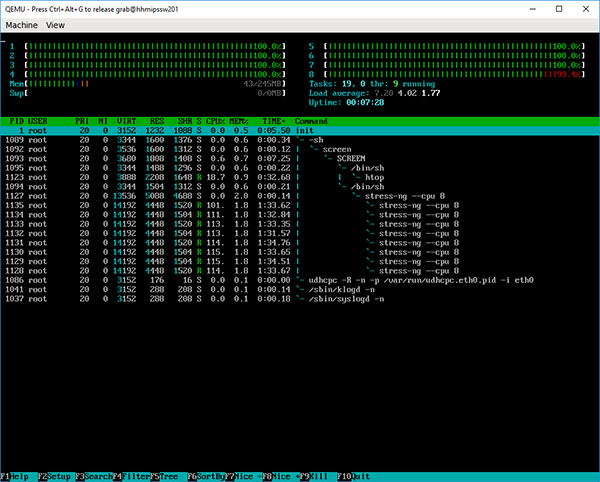The width and height of the screenshot is (600, 482).
Task: Click F9 Kill in bottom bar
Action: coord(314,477)
